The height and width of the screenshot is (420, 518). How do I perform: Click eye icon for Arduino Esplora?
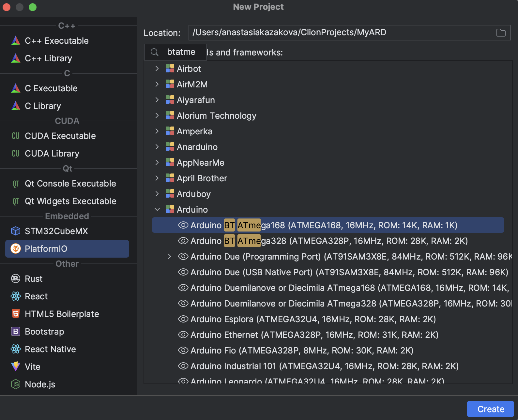(x=183, y=319)
